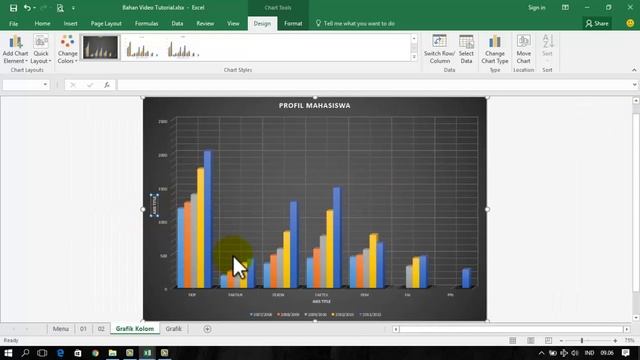Image resolution: width=640 pixels, height=360 pixels.
Task: Click the Insert Function fx button
Action: [107, 84]
